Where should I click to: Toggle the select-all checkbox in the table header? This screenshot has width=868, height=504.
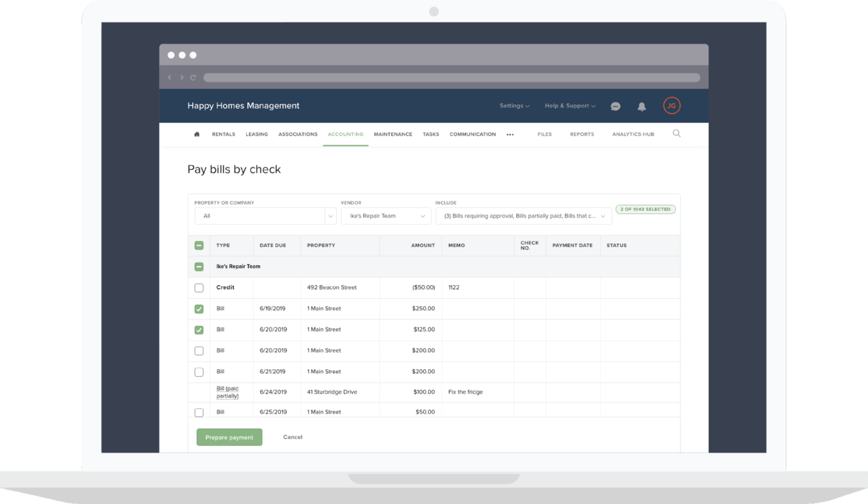tap(199, 245)
